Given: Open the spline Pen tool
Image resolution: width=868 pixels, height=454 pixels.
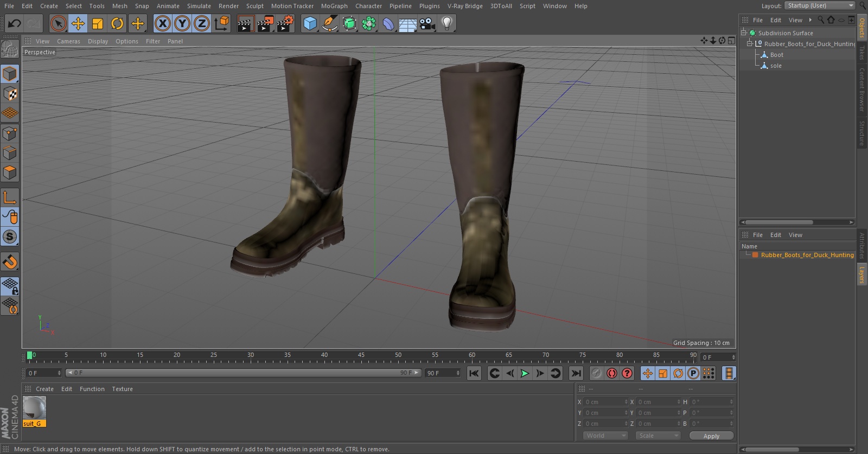Looking at the screenshot, I should [329, 23].
